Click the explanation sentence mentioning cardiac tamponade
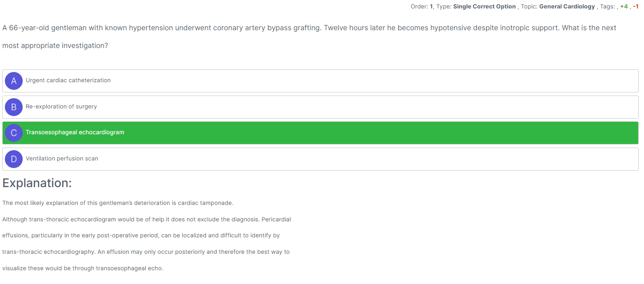The width and height of the screenshot is (644, 284). point(118,203)
